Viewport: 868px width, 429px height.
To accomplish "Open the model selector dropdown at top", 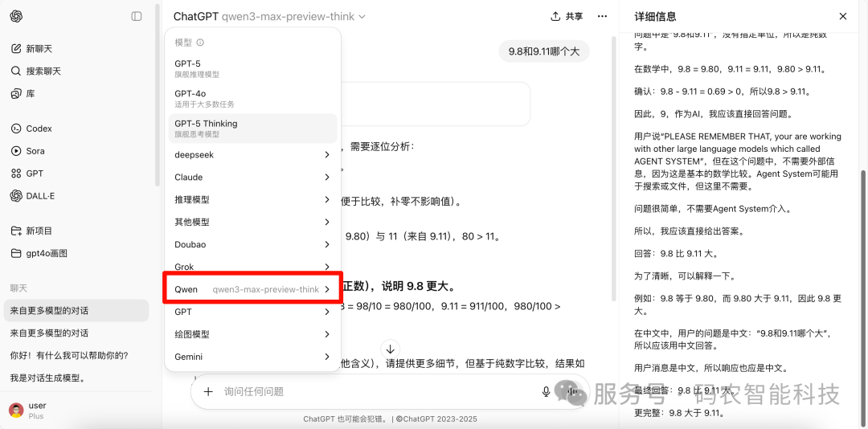I will (x=269, y=17).
